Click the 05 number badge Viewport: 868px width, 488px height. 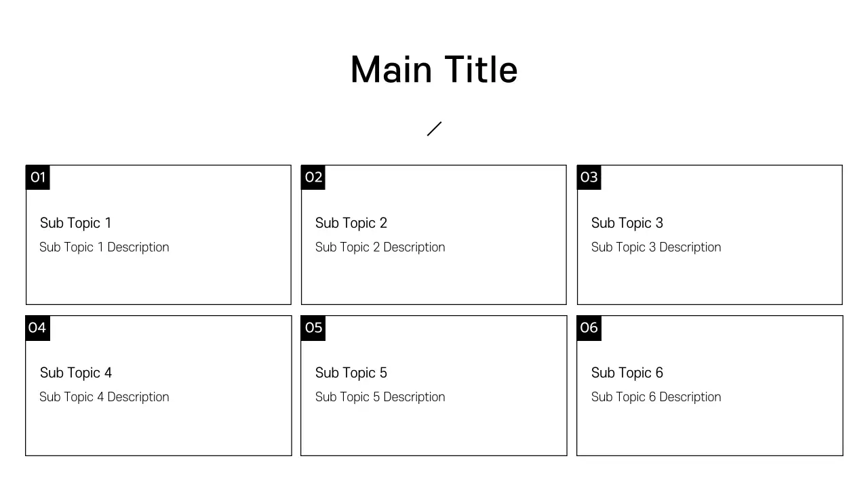(x=313, y=328)
